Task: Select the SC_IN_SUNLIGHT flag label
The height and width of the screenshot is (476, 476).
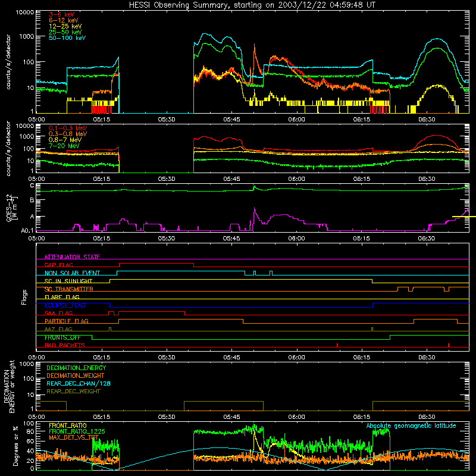Action: pos(68,281)
